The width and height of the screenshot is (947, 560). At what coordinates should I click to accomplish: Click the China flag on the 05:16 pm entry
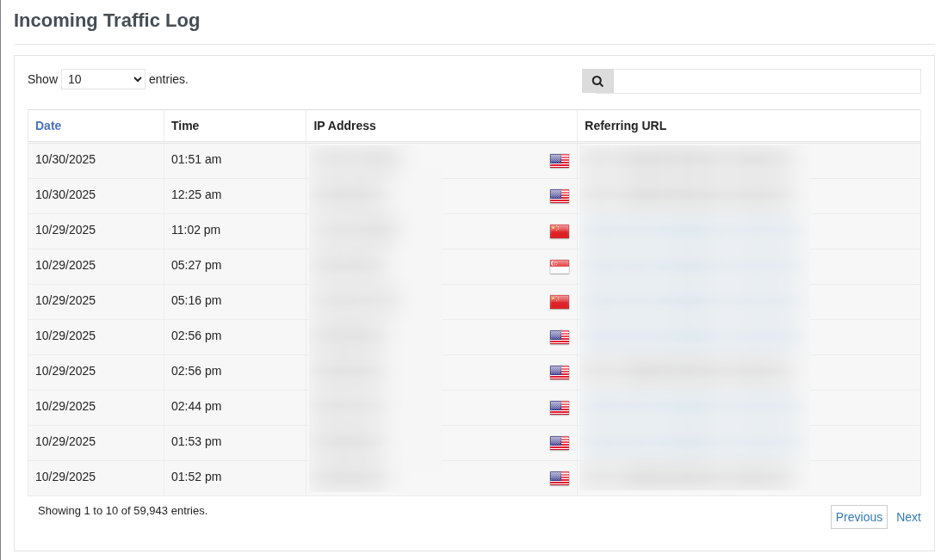coord(560,301)
